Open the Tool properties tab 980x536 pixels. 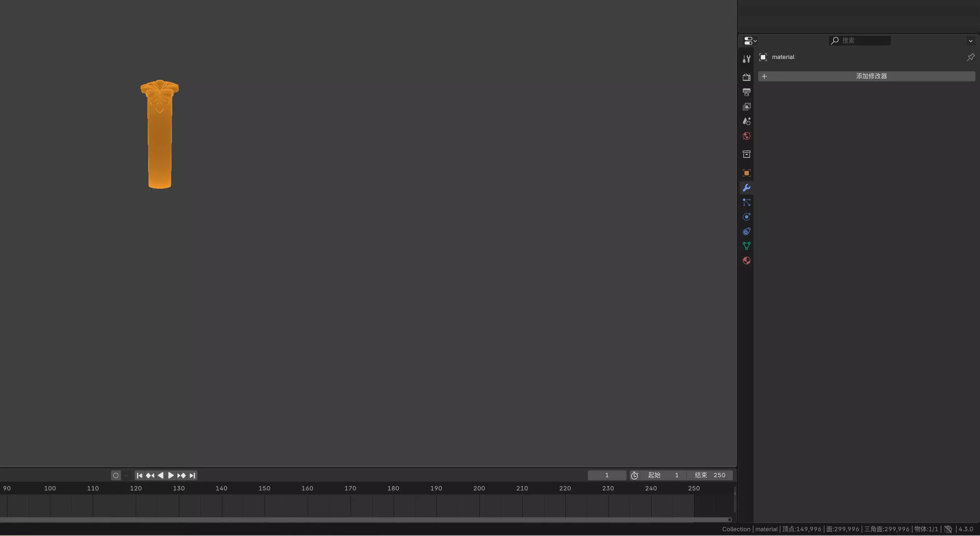click(x=746, y=59)
